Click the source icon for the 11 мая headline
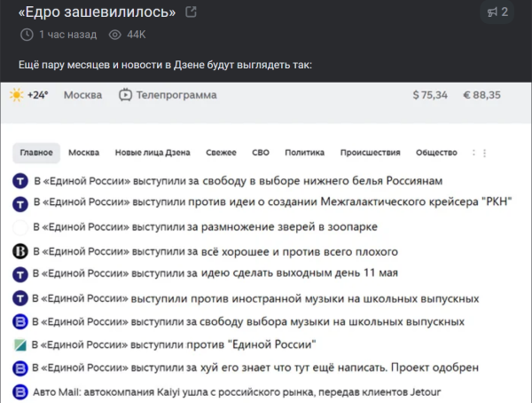The width and height of the screenshot is (532, 403). click(x=20, y=274)
